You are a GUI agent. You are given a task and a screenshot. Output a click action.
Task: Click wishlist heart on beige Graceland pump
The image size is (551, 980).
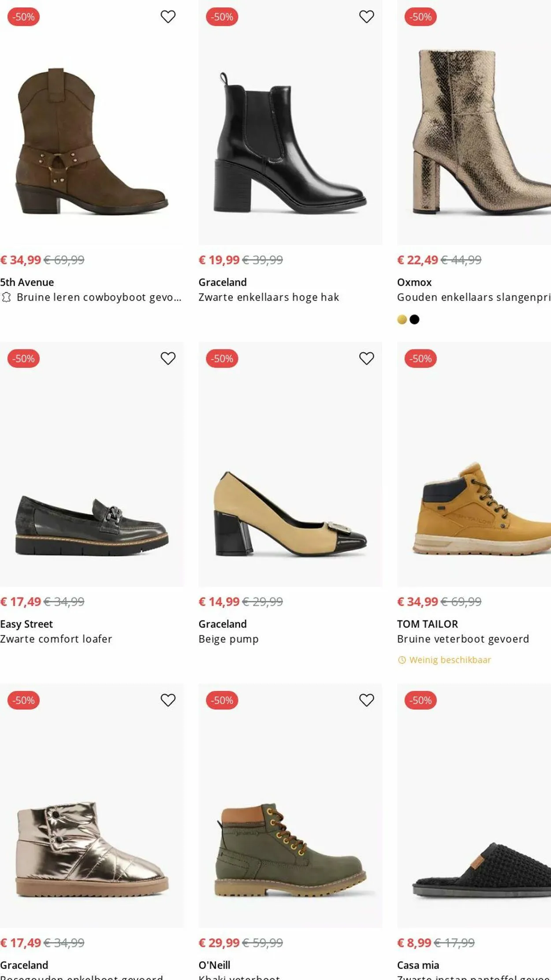point(366,358)
